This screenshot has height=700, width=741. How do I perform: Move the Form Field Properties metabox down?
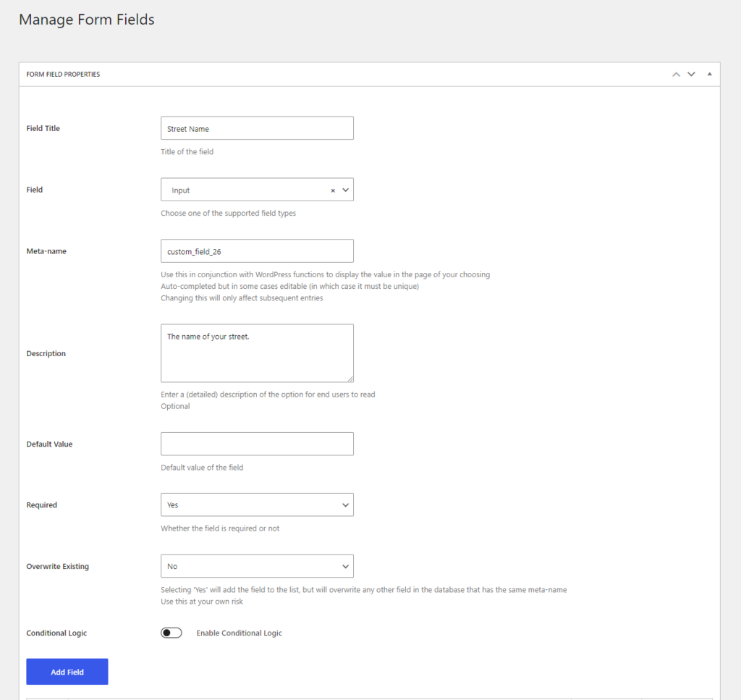(691, 74)
